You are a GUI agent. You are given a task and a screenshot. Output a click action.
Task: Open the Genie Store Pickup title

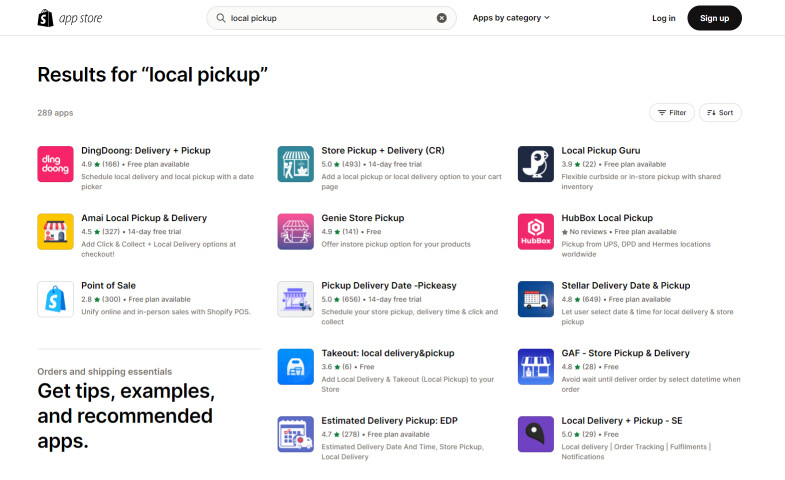[x=363, y=218]
